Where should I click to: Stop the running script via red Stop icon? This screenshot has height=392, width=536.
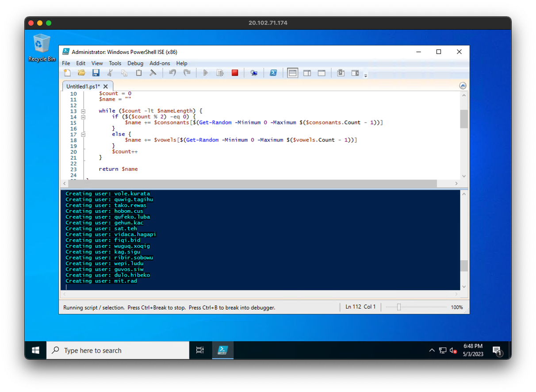(x=235, y=73)
